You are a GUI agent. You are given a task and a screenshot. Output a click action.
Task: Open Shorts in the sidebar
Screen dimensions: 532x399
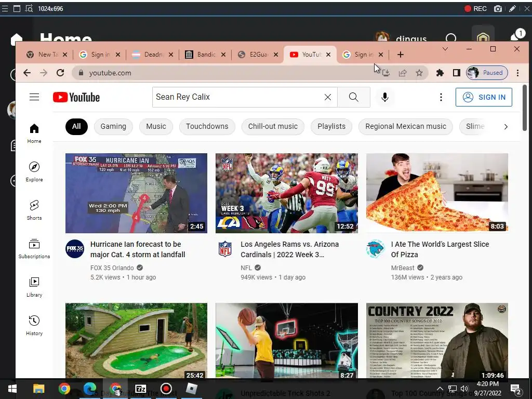(34, 210)
